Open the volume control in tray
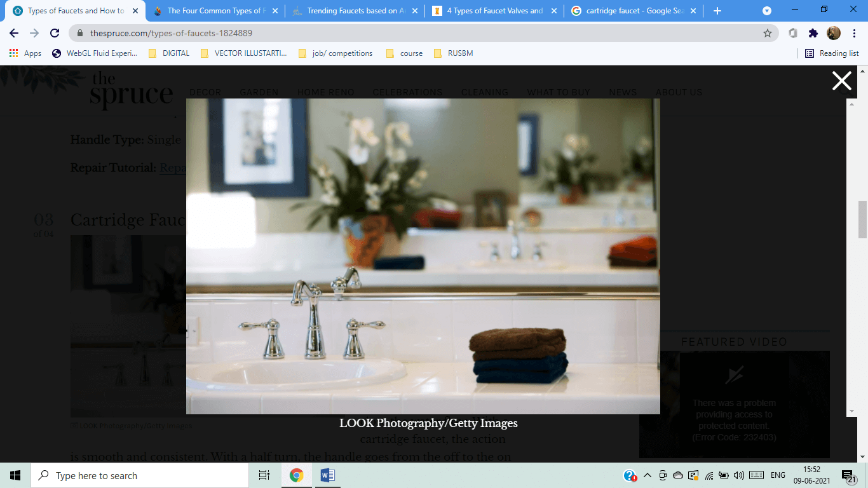The image size is (868, 488). coord(738,475)
